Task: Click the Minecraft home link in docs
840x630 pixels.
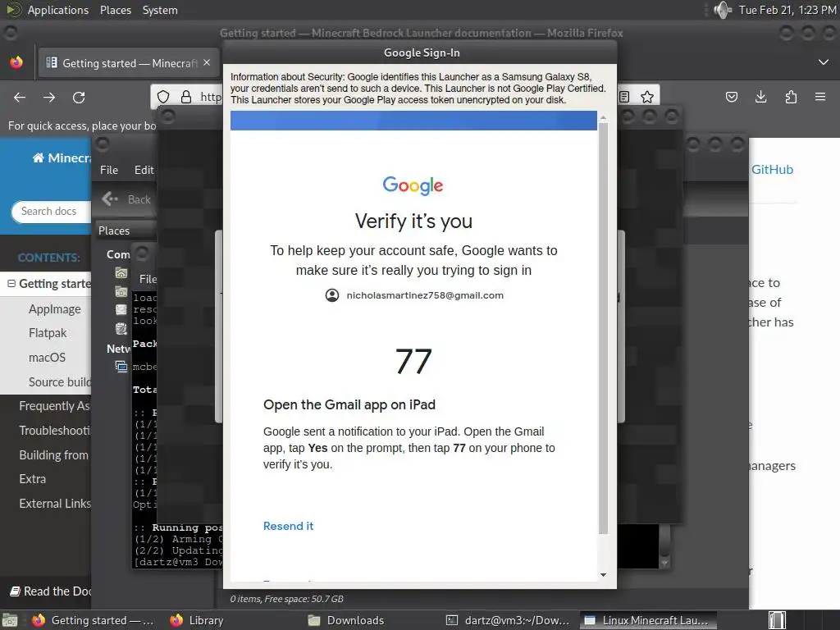Action: point(61,157)
